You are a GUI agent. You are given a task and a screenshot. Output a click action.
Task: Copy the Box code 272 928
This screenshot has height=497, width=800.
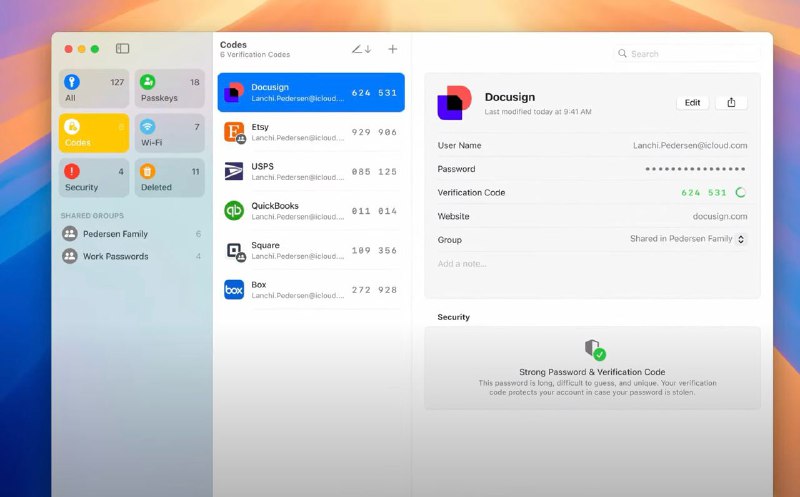point(374,289)
